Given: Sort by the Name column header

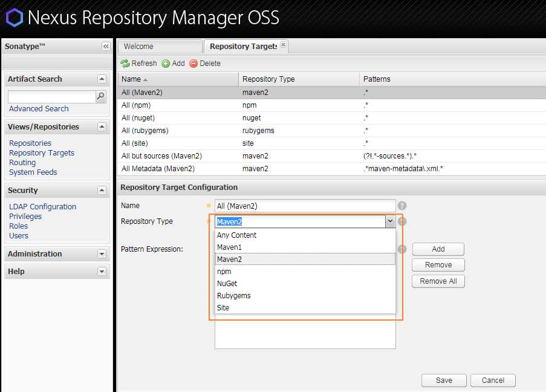Looking at the screenshot, I should (178, 79).
